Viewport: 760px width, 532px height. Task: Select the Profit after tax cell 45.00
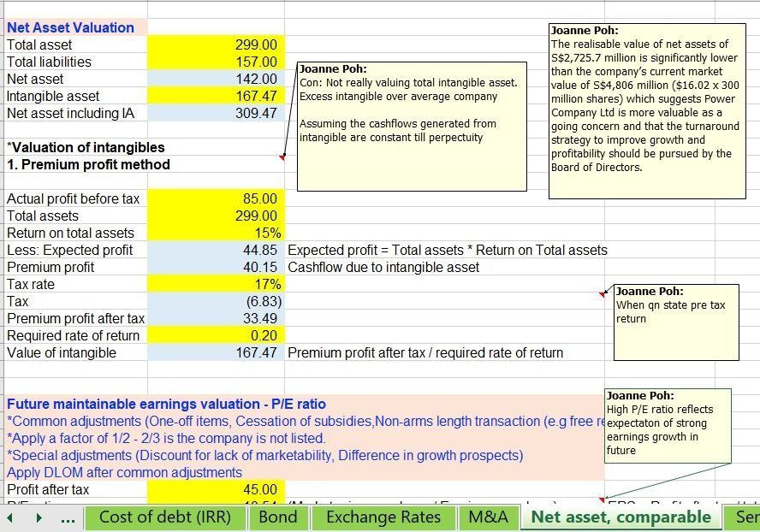pyautogui.click(x=217, y=489)
